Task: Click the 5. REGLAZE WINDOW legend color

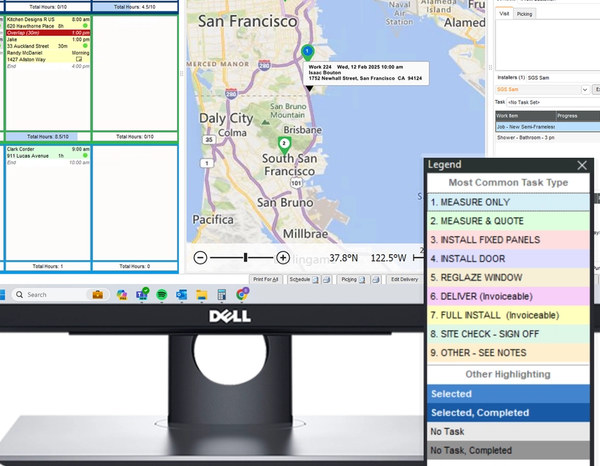Action: [508, 277]
